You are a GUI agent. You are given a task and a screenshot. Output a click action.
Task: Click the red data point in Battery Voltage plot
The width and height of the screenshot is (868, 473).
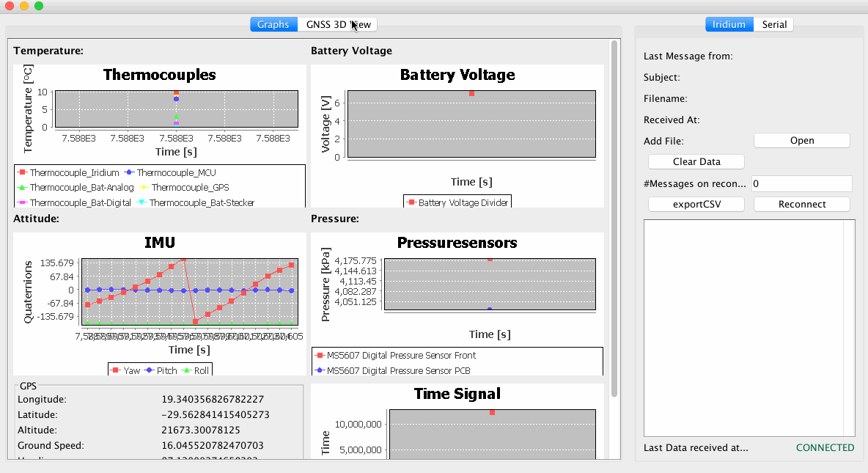471,94
